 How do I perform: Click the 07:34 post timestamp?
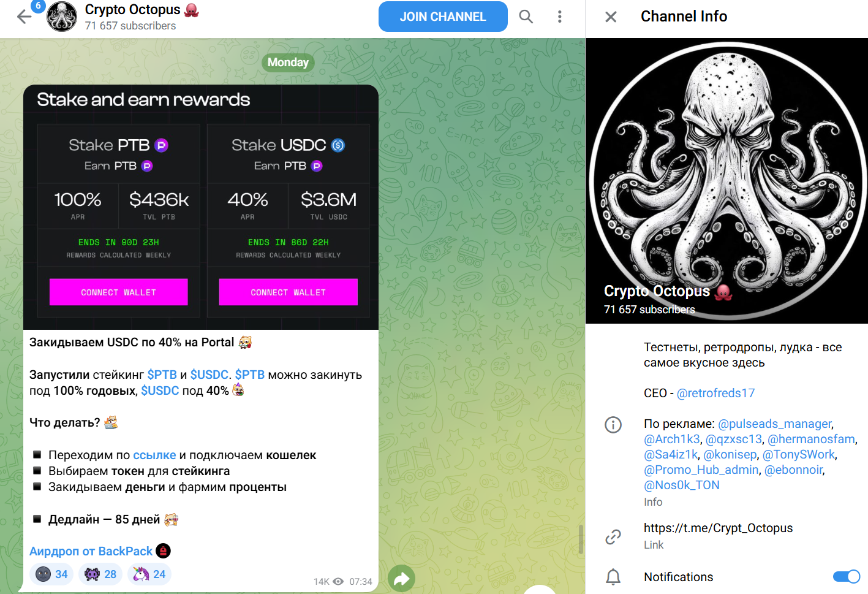pos(361,582)
